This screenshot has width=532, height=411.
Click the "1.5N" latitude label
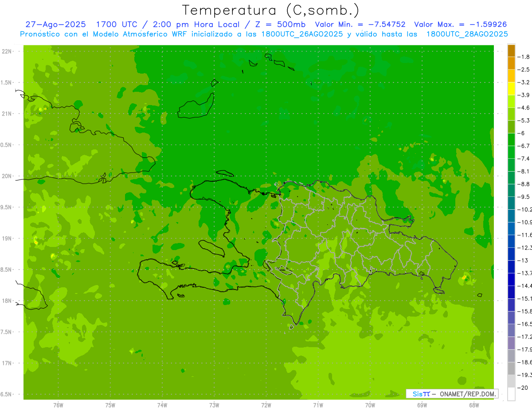(x=6, y=82)
